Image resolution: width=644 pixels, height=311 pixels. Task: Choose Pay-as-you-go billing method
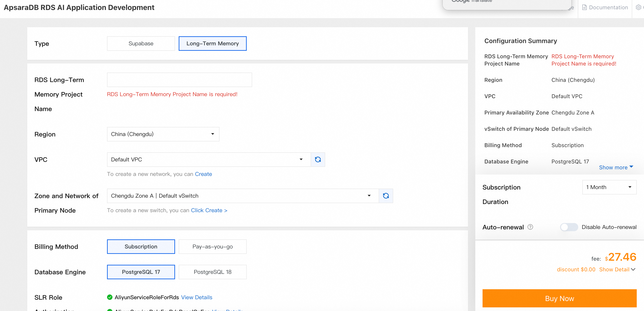(x=212, y=246)
